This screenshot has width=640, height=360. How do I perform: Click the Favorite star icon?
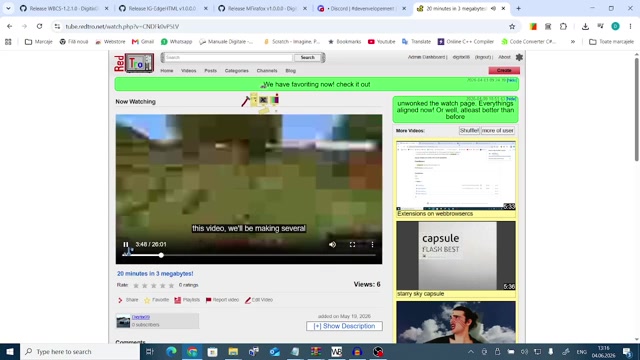click(x=147, y=300)
